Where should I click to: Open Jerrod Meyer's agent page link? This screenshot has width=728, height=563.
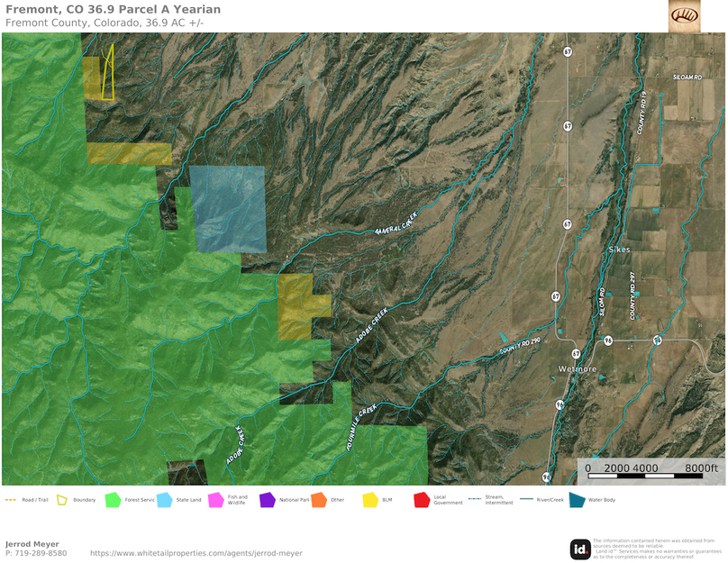pyautogui.click(x=198, y=554)
